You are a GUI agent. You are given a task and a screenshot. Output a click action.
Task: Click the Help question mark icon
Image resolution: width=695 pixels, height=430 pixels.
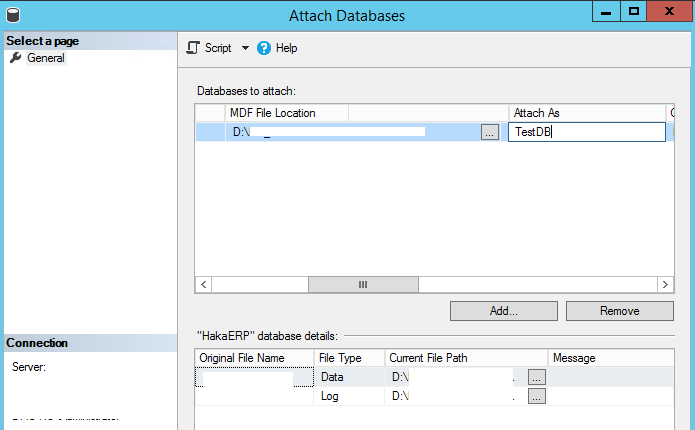tap(265, 48)
